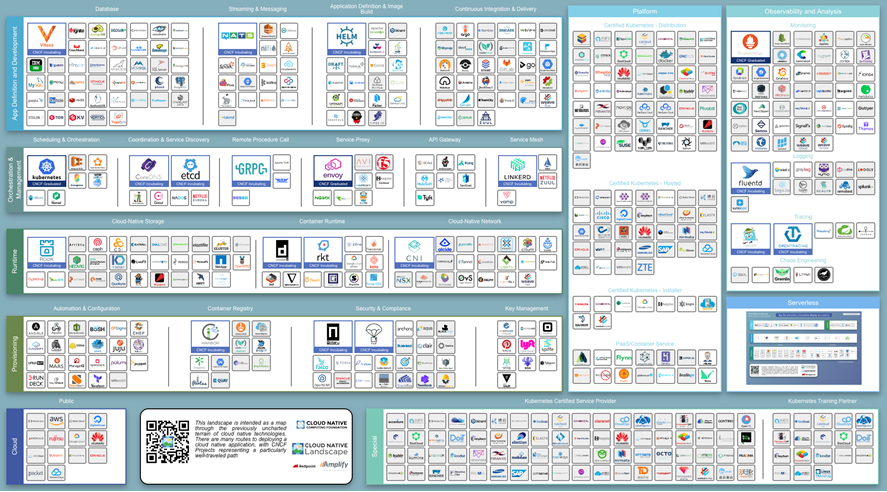Click the Tyk API gateway logo
This screenshot has height=492, width=887.
point(425,197)
